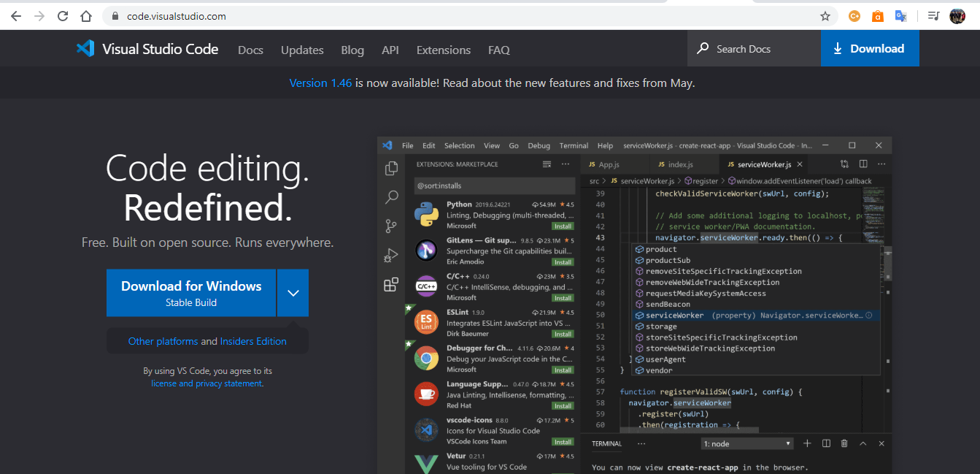Open the Search icon in activity bar
The width and height of the screenshot is (980, 474).
tap(392, 197)
